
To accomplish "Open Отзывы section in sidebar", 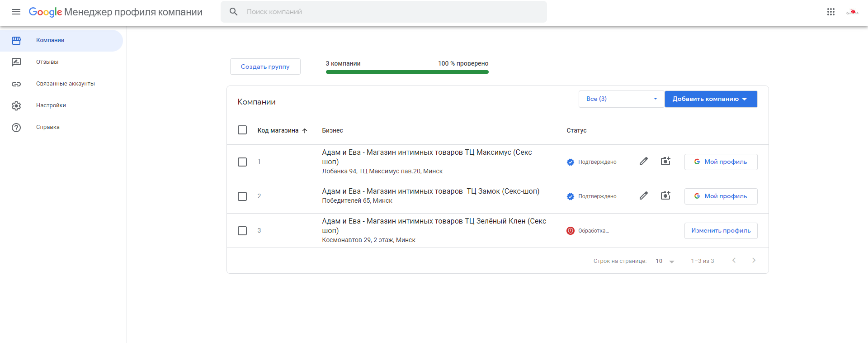I will pos(61,62).
